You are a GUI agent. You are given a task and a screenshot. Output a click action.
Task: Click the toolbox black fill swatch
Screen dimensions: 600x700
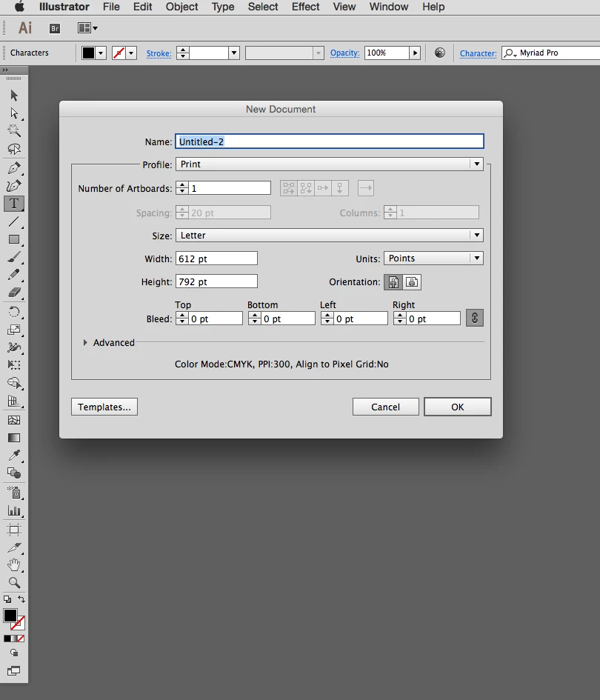[x=10, y=616]
